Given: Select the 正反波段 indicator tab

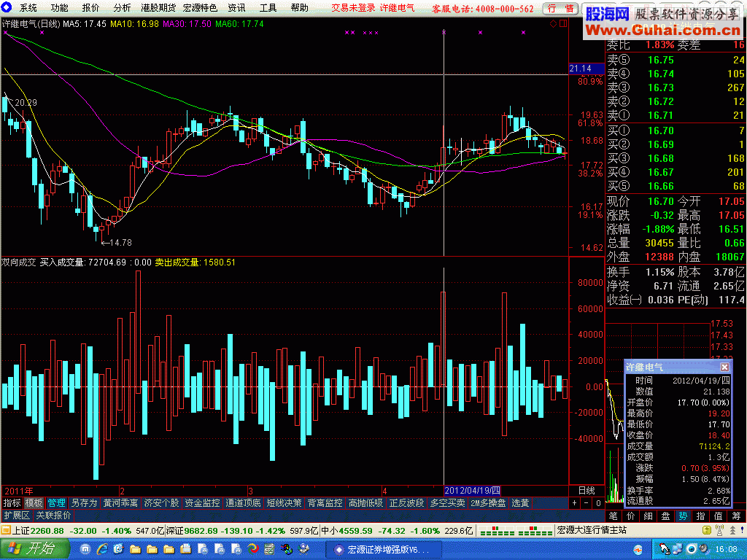Looking at the screenshot, I should (407, 503).
